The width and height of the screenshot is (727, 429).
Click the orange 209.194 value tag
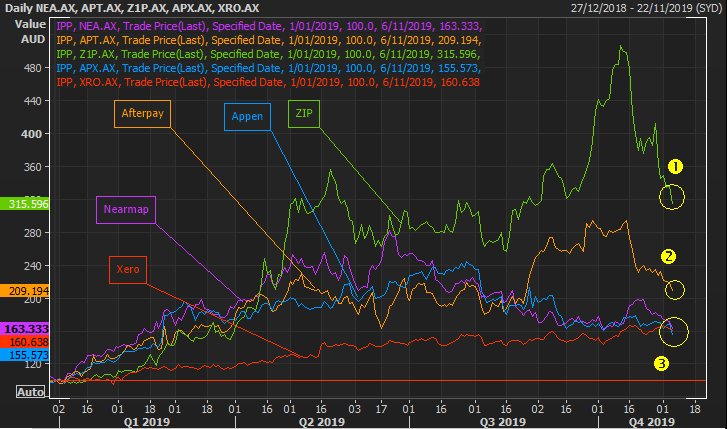25,291
